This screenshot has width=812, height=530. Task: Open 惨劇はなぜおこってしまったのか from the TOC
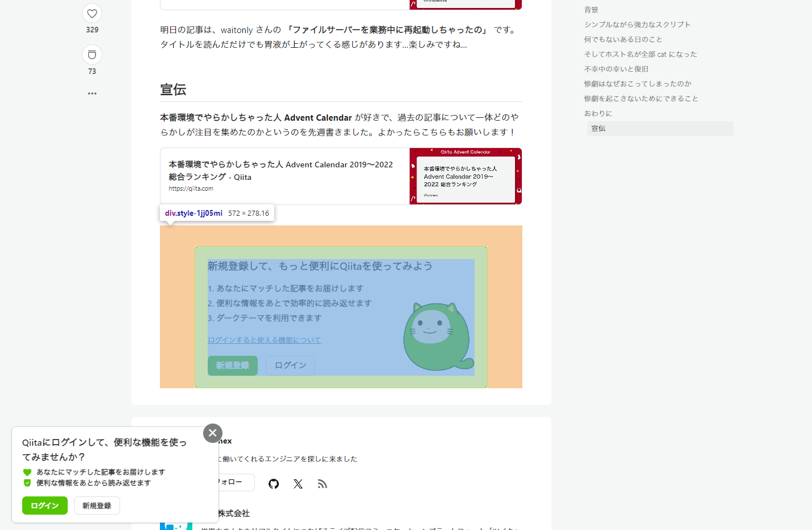[637, 83]
